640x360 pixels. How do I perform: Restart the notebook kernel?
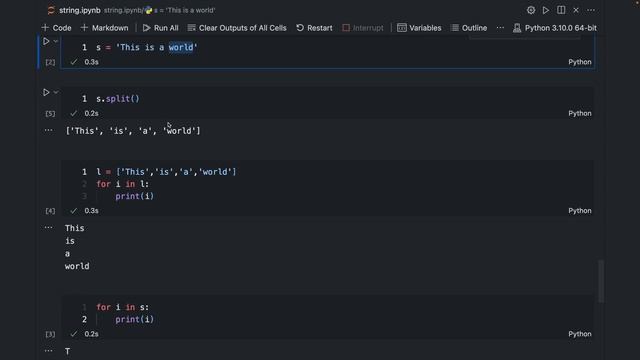click(314, 28)
